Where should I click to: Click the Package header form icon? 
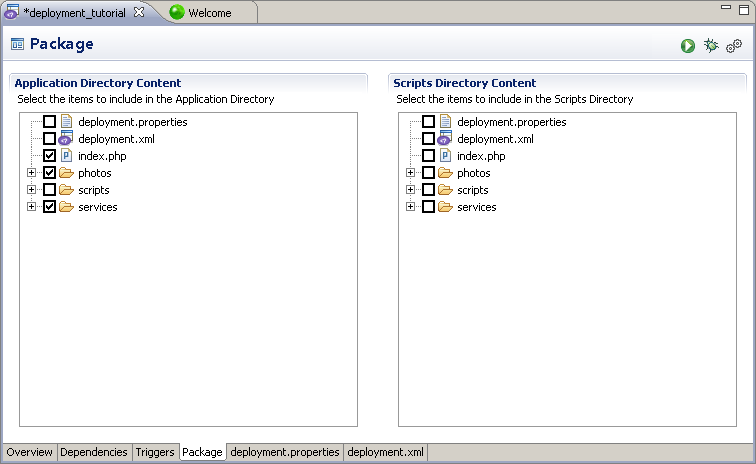click(17, 44)
